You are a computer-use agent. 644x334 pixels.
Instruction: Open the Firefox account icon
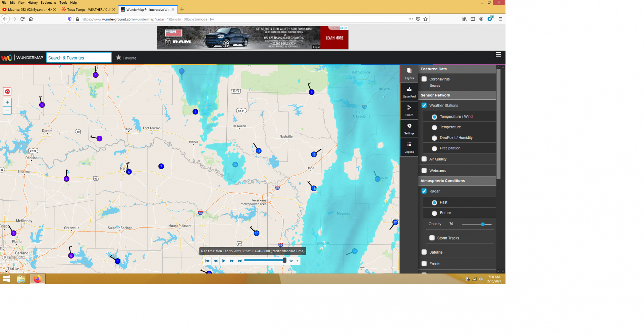(481, 19)
